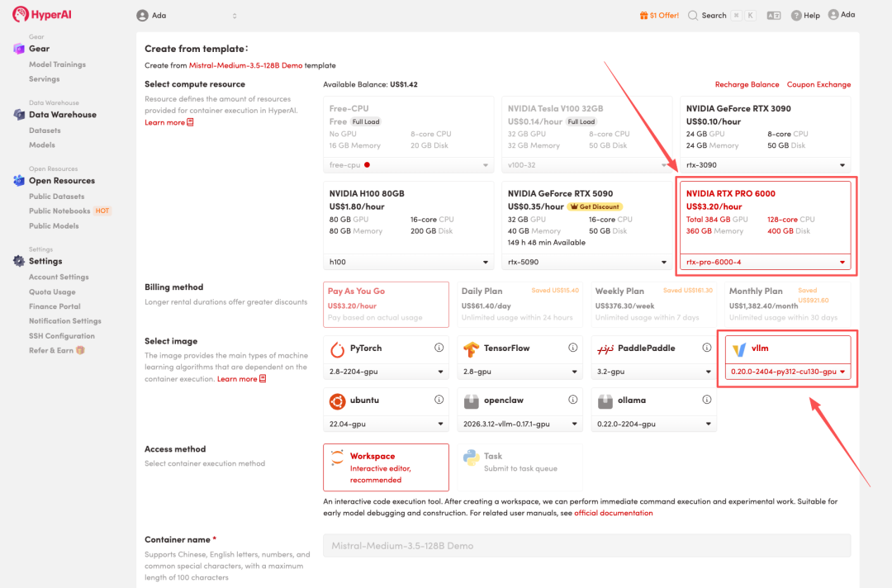Open PaddlePaddle 3.2-gpu version dropdown
Viewport: 892px width, 588px height.
(x=653, y=372)
